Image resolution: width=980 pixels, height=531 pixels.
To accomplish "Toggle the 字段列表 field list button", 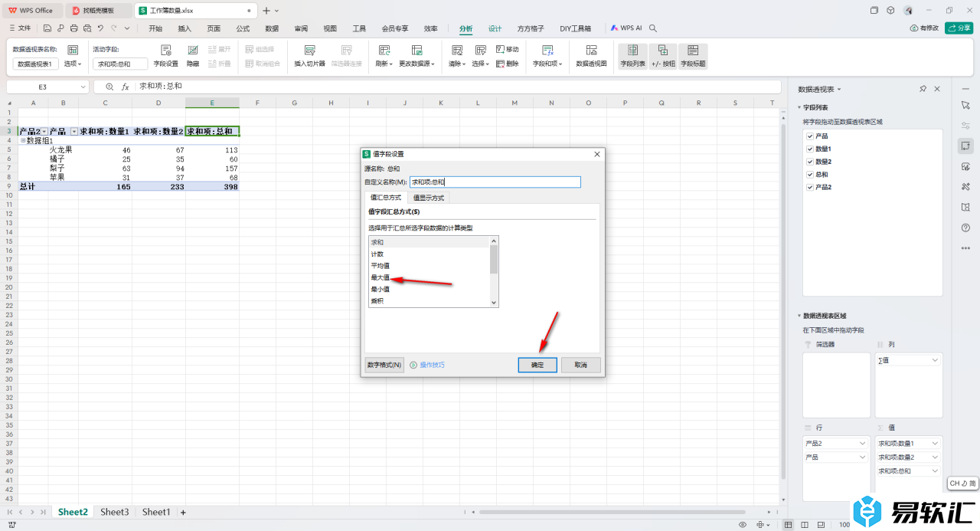I will pos(632,56).
